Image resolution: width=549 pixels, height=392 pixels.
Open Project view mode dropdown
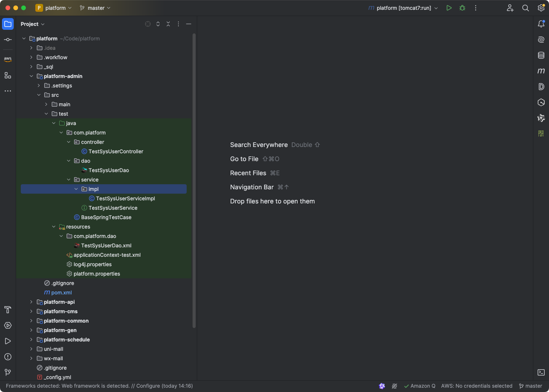pos(33,24)
